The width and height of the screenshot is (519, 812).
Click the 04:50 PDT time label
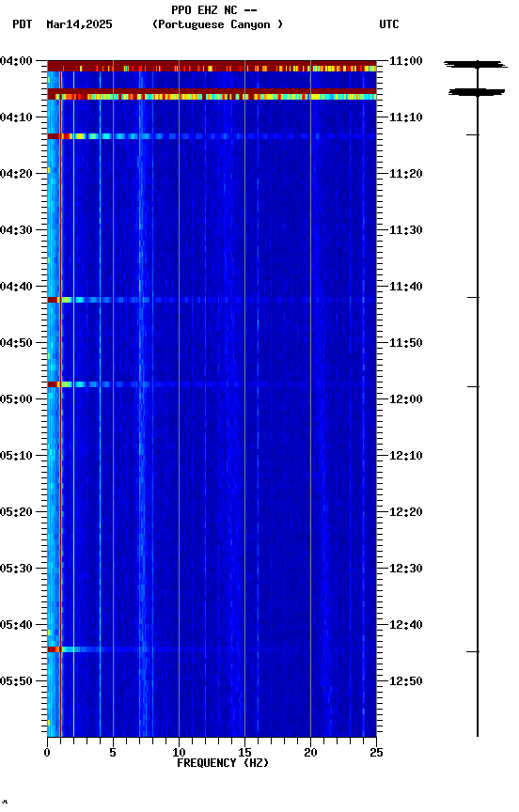click(16, 343)
